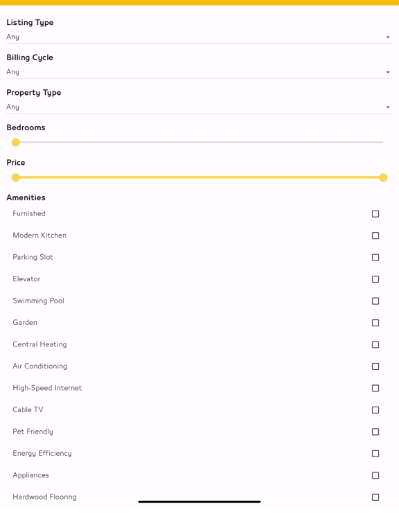This screenshot has height=532, width=399.
Task: Enable the Energy Efficiency checkbox
Action: coord(375,454)
